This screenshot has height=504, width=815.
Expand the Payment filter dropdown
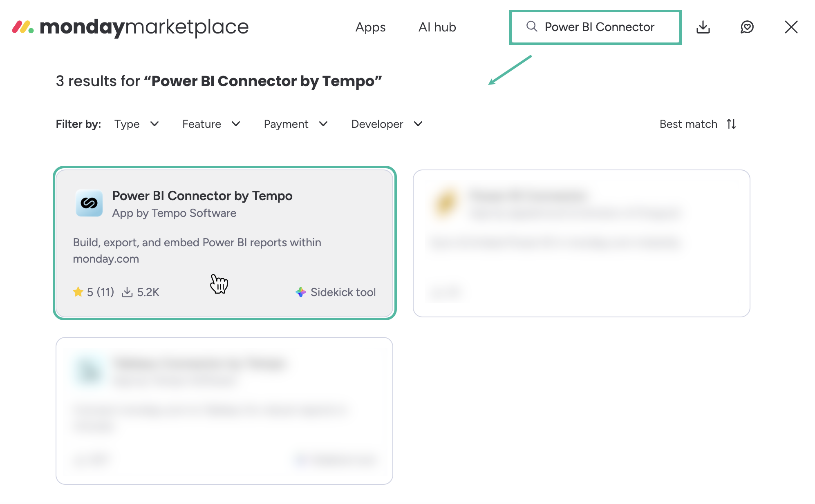(296, 124)
